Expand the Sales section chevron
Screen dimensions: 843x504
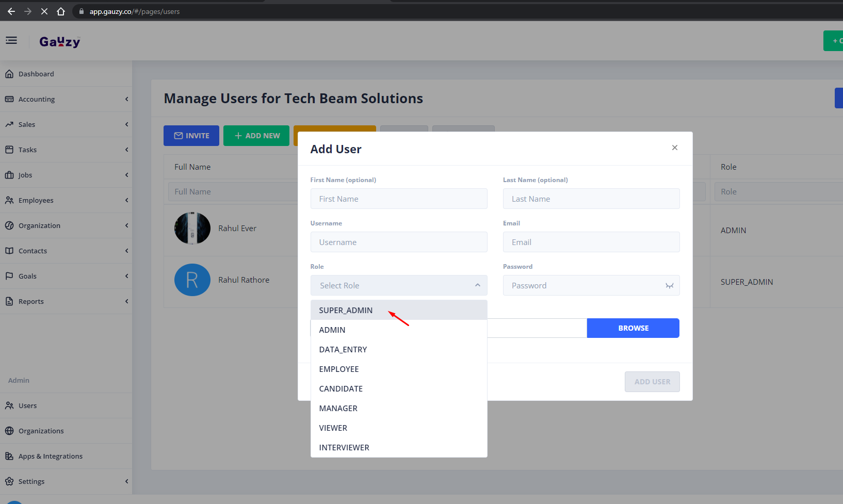[126, 124]
